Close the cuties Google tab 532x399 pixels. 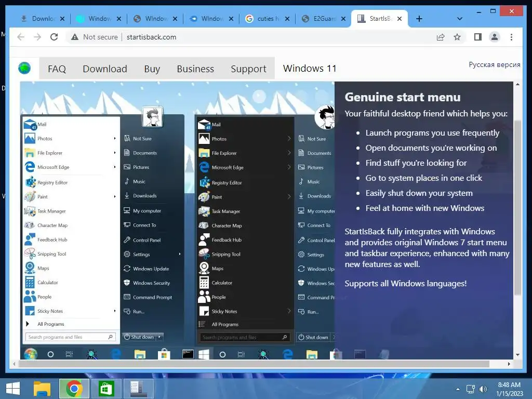pyautogui.click(x=287, y=19)
